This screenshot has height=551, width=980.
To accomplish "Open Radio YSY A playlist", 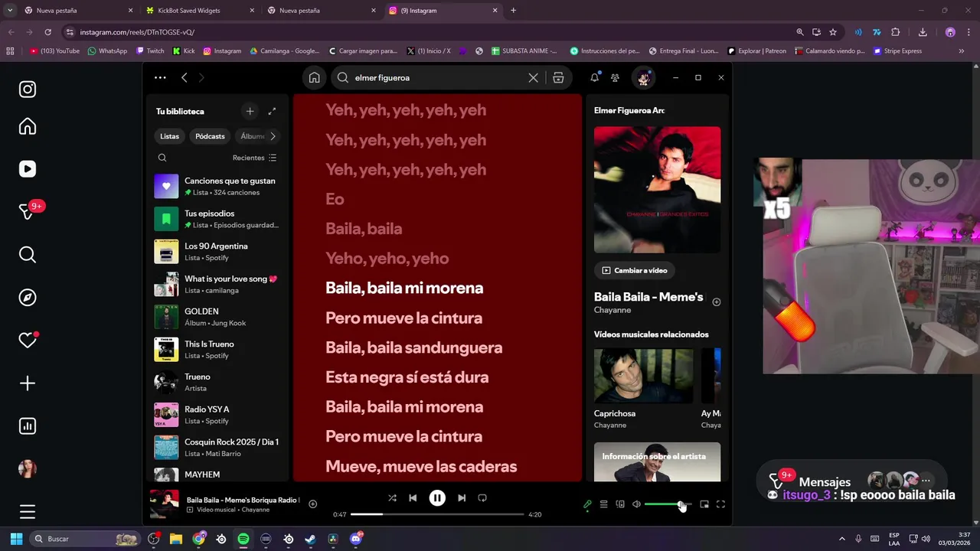I will point(217,415).
